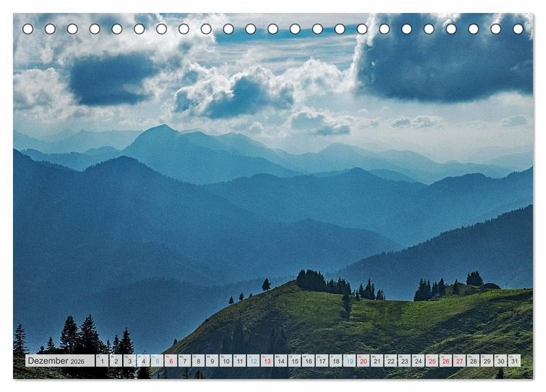546x392 pixels.
Task: Select the blue day 19 cell
Action: (349, 361)
